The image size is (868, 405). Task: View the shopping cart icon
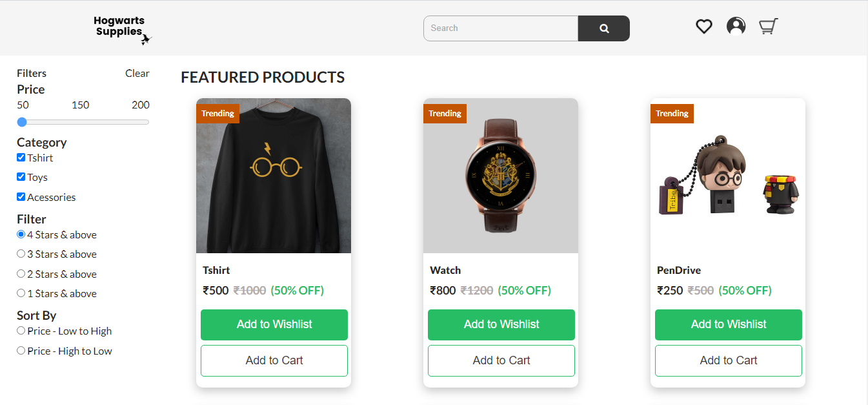[768, 26]
